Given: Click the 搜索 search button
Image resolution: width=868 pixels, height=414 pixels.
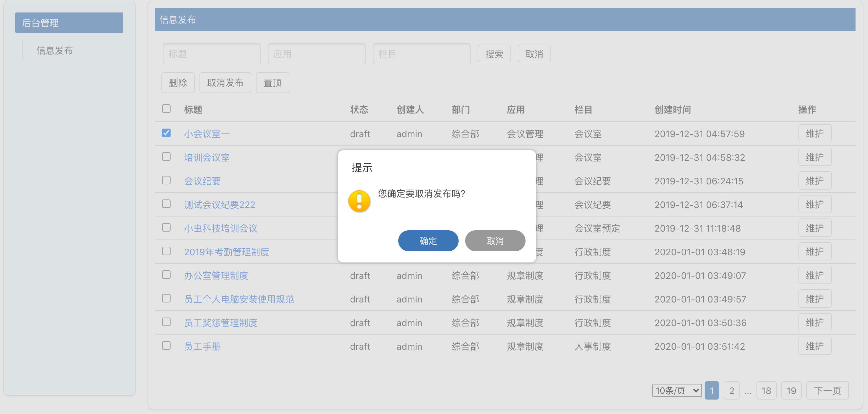Looking at the screenshot, I should 494,54.
